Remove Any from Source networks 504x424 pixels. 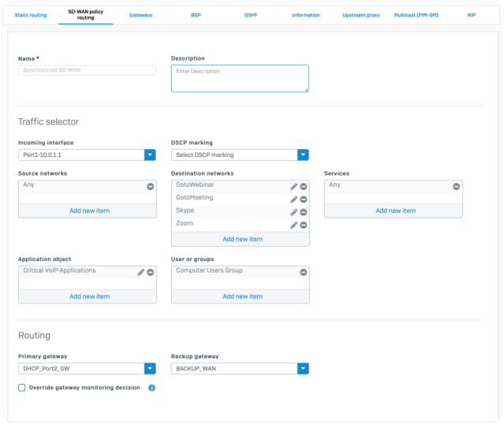coord(151,186)
